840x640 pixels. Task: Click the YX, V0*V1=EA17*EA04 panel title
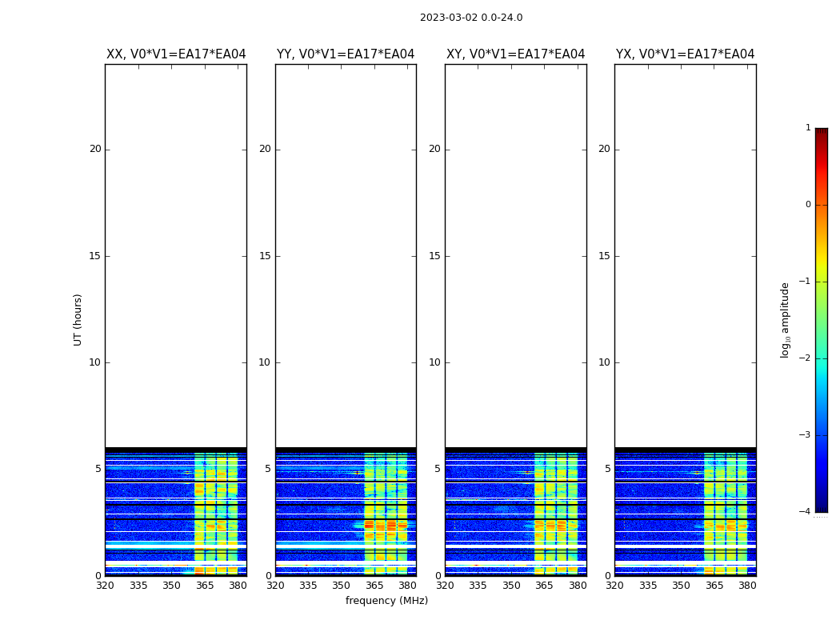pyautogui.click(x=685, y=54)
